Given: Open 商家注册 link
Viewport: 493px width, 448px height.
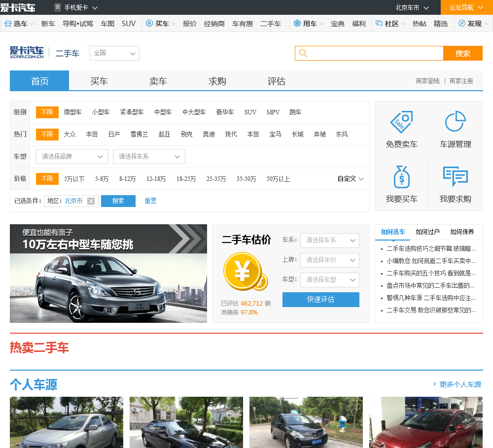Looking at the screenshot, I should (461, 81).
